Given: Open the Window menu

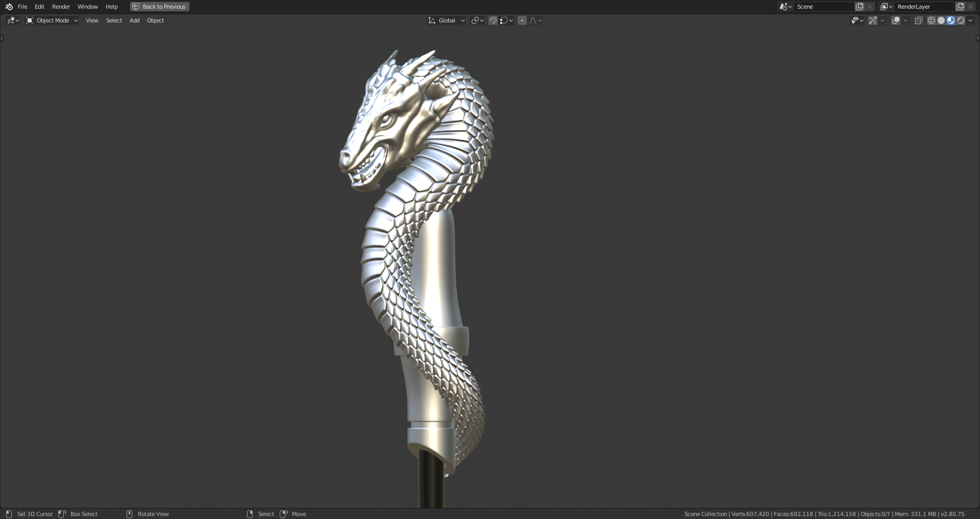Looking at the screenshot, I should coord(87,7).
